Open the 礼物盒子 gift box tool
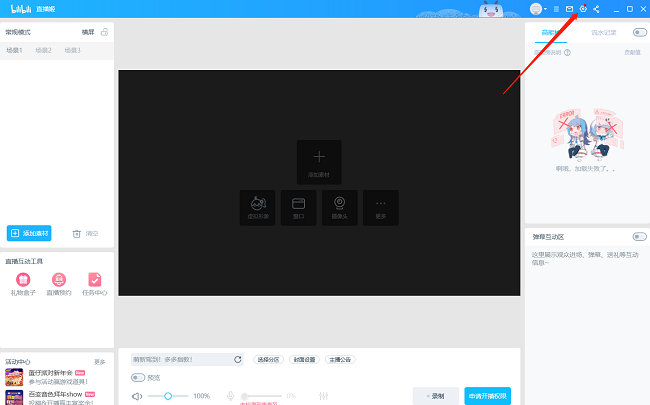This screenshot has height=405, width=650. [23, 284]
